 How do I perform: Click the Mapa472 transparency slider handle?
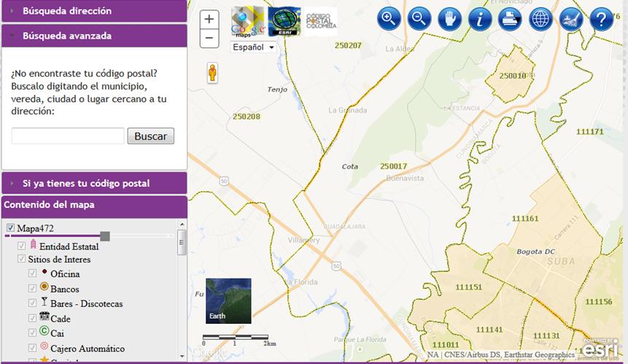(x=105, y=236)
